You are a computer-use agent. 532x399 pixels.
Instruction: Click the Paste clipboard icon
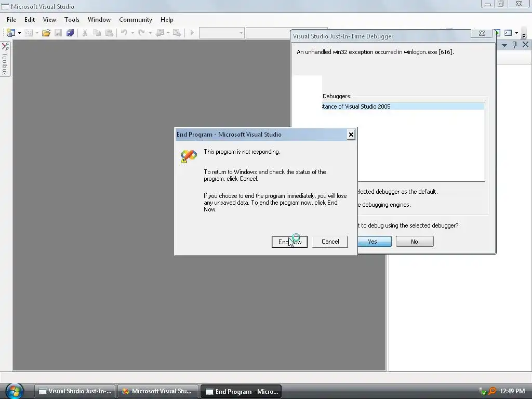coord(109,33)
